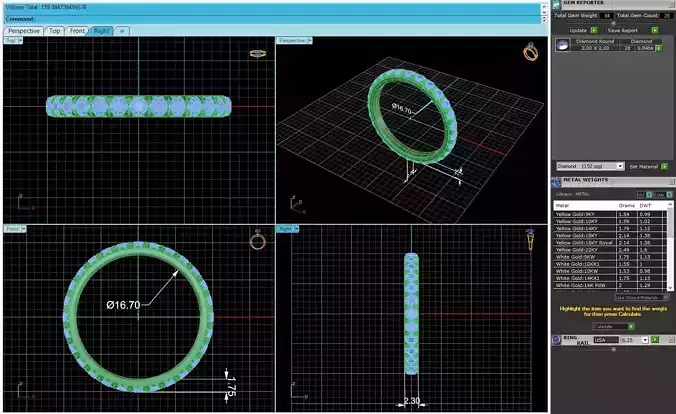The height and width of the screenshot is (414, 676).
Task: Switch to the Front viewport tab
Action: click(77, 31)
